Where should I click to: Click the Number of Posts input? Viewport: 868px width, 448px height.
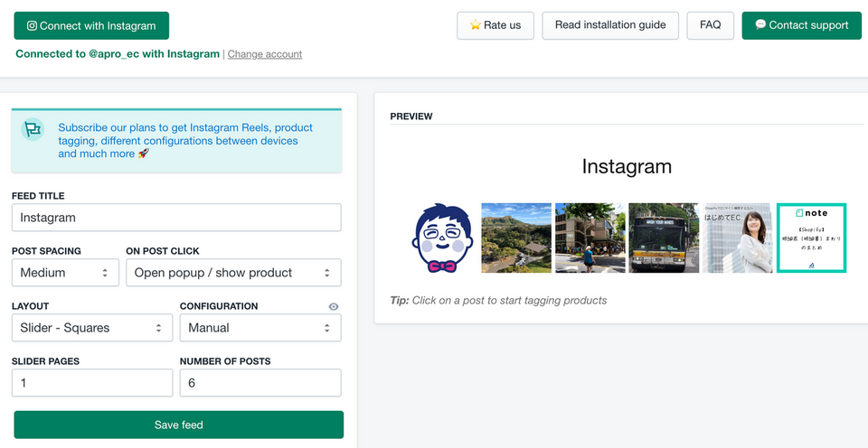(x=260, y=383)
